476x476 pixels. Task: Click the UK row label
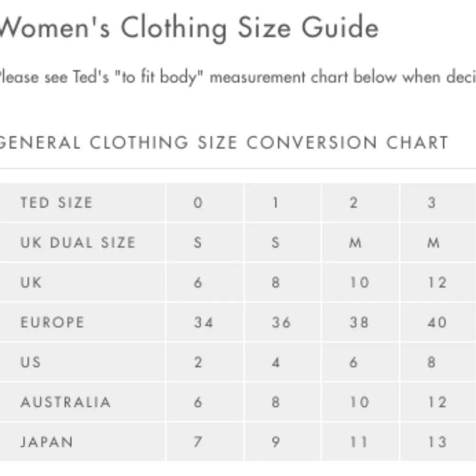pos(31,283)
